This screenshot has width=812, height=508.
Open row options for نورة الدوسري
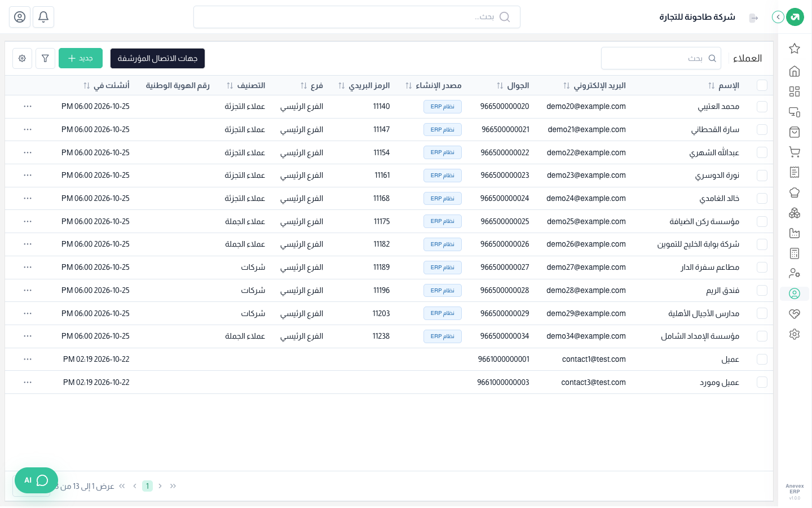(x=28, y=175)
